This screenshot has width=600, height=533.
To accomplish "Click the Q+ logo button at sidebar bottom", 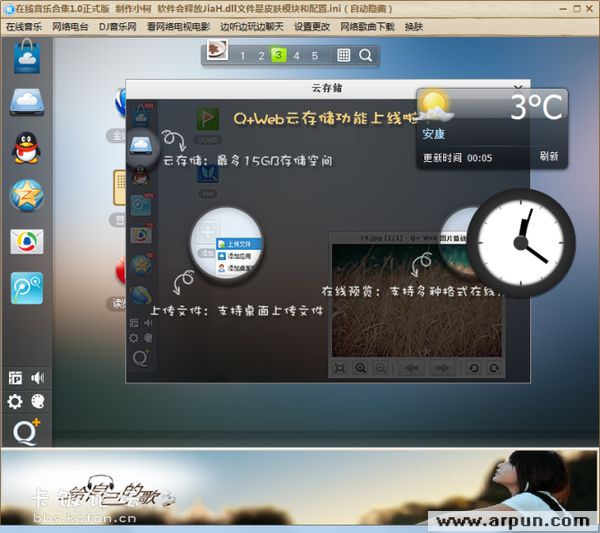I will tap(26, 431).
